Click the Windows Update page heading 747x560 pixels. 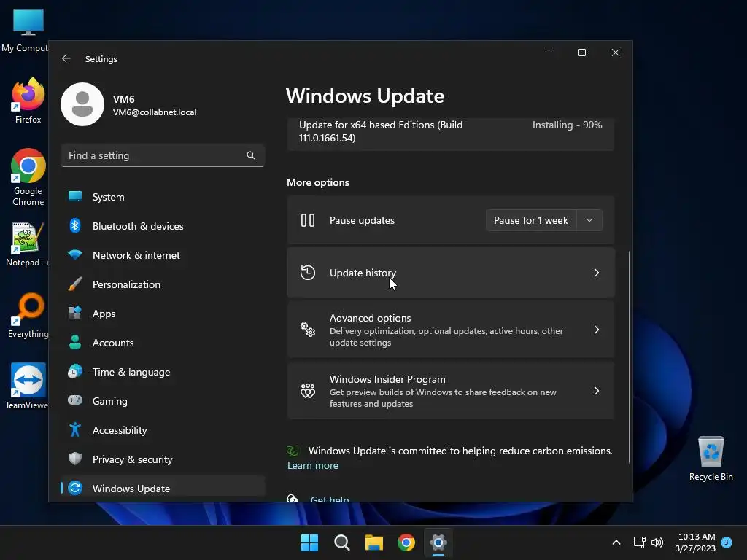point(365,96)
